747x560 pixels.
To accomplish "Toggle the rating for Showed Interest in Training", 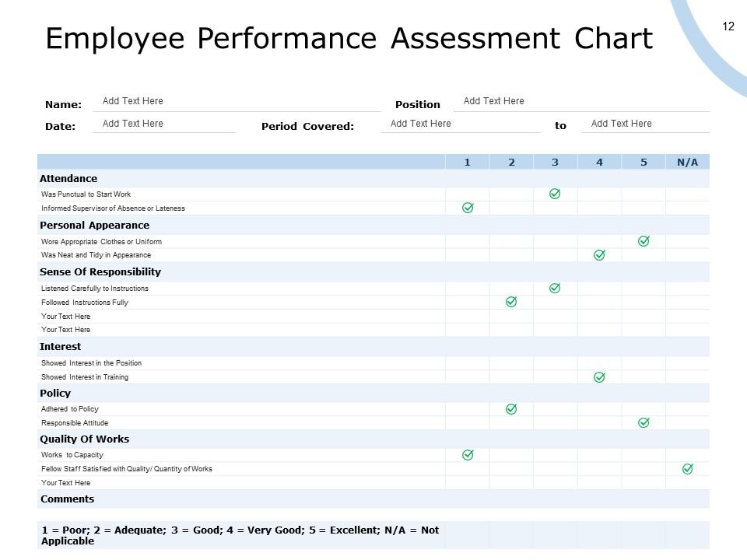I will (598, 376).
